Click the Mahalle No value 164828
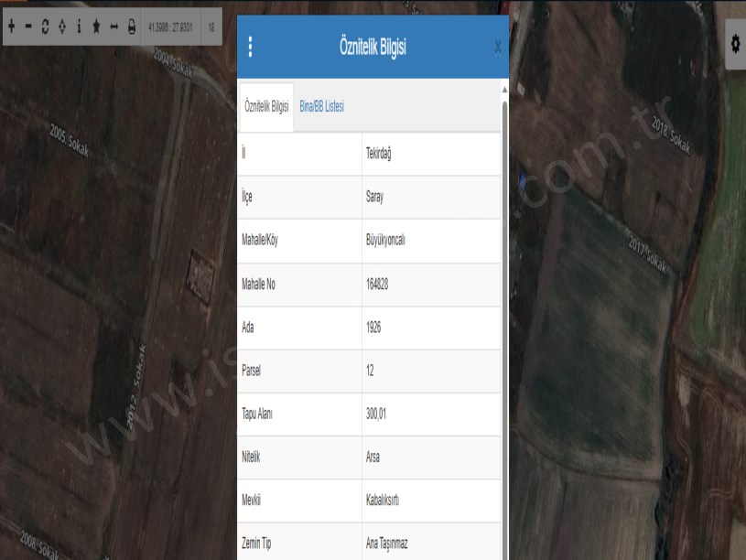 [377, 285]
